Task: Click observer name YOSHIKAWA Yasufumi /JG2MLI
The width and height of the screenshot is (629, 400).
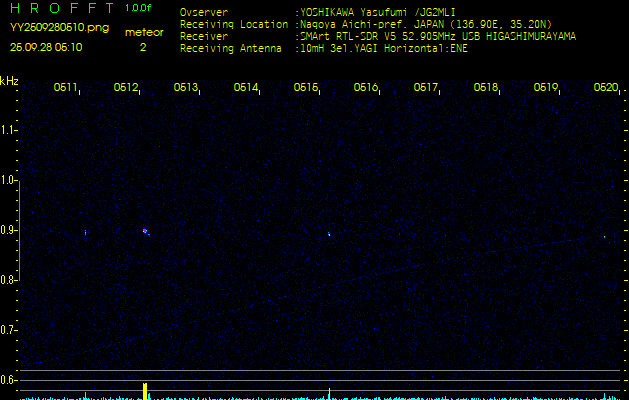Action: (x=377, y=12)
